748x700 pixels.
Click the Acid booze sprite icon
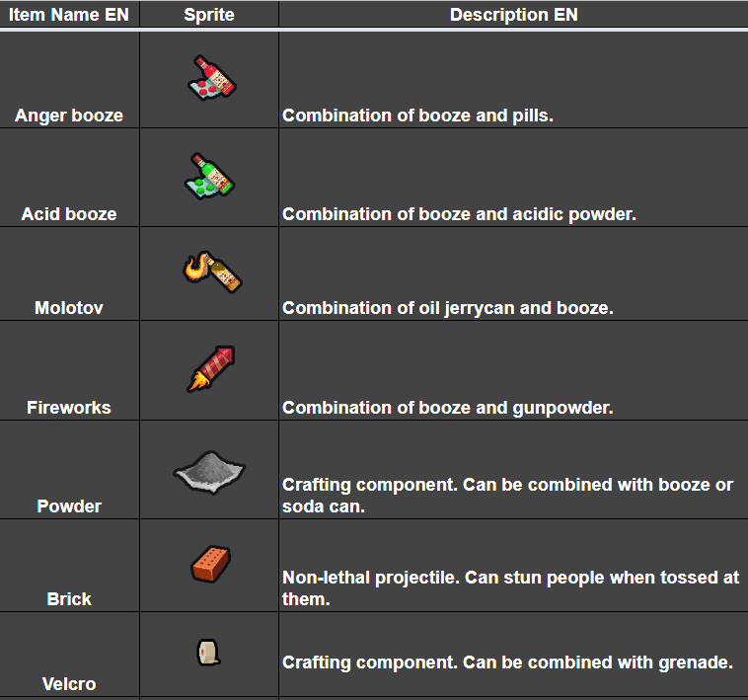[x=210, y=175]
